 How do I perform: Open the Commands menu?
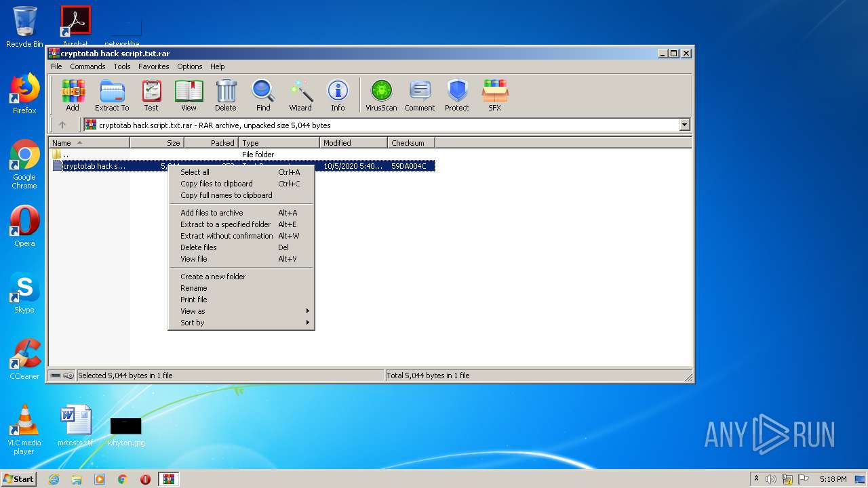tap(87, 66)
